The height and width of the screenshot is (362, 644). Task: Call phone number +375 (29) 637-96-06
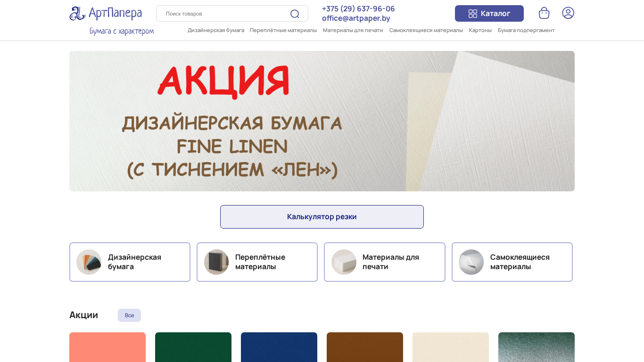tap(358, 8)
